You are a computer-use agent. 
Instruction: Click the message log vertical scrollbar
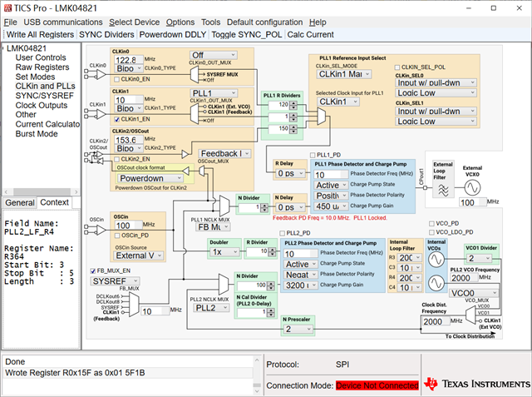point(257,375)
